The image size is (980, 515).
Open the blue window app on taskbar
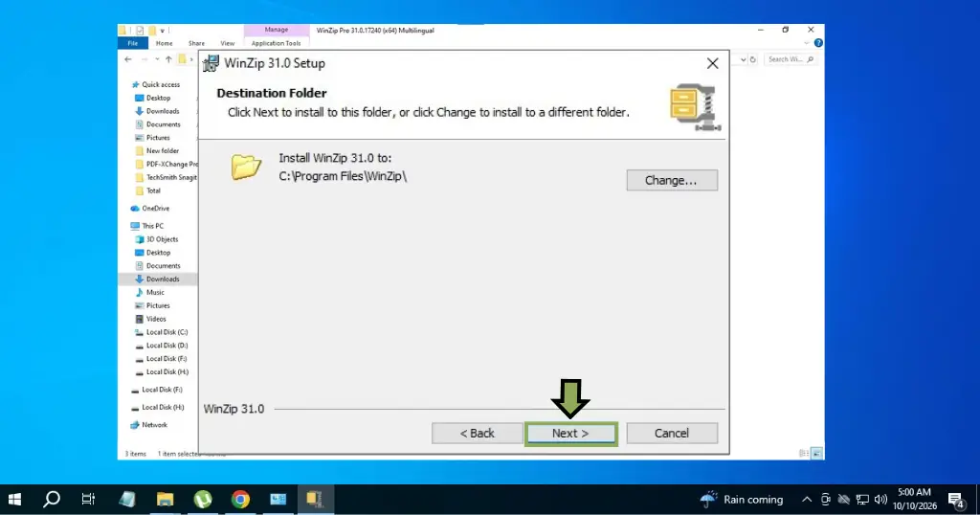click(278, 499)
